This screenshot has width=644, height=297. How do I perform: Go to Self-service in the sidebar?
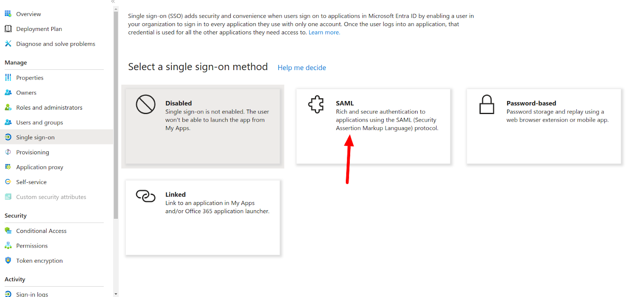(x=31, y=182)
